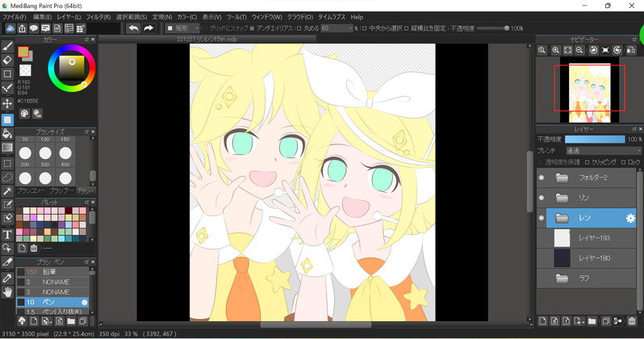Select the Lasso selection tool
Screen dimensions: 644x339
click(7, 177)
